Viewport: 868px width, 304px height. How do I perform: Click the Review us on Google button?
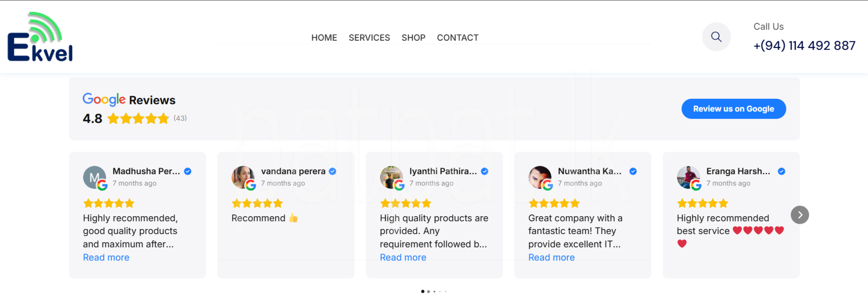734,109
